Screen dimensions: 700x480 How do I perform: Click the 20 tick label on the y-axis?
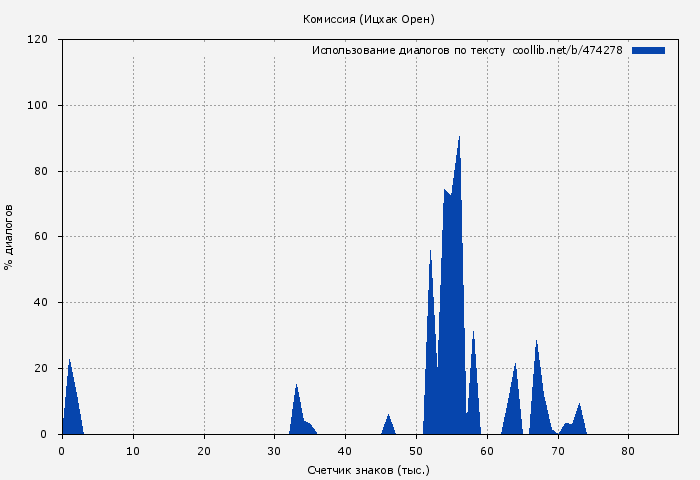pos(41,368)
